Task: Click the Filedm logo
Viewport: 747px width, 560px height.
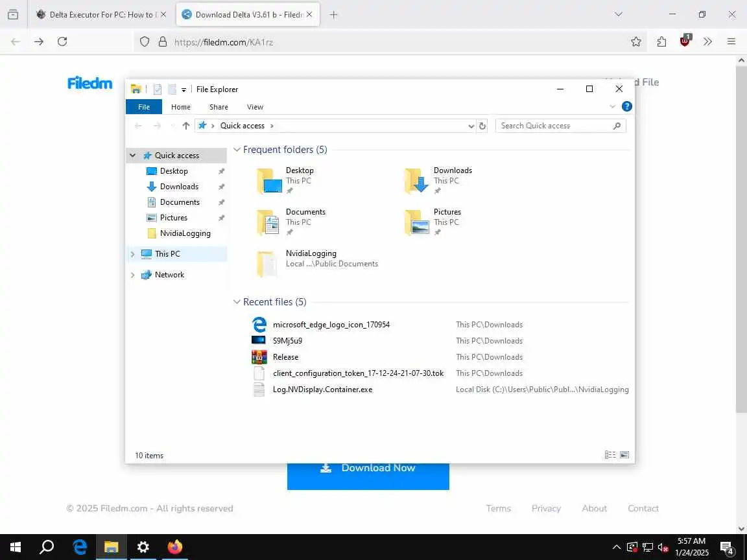Action: [90, 83]
